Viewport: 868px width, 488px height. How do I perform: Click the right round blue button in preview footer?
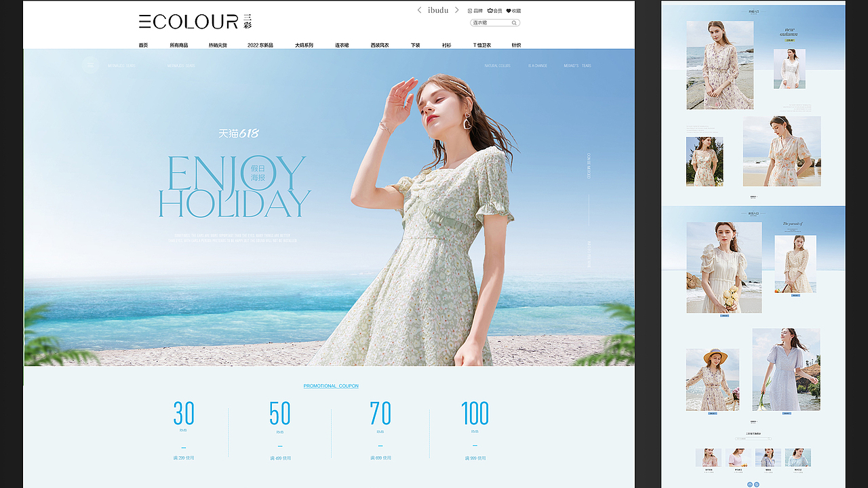click(757, 485)
